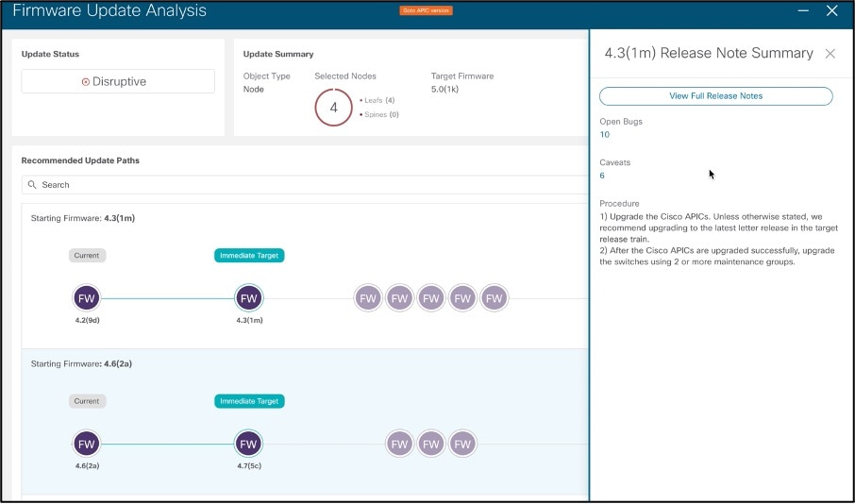Click the Update Summary heading
This screenshot has height=504, width=855.
point(278,54)
